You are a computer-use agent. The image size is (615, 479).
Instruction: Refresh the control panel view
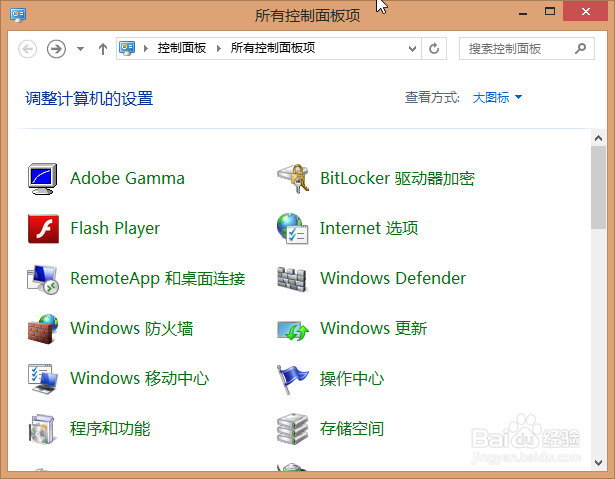click(x=434, y=49)
